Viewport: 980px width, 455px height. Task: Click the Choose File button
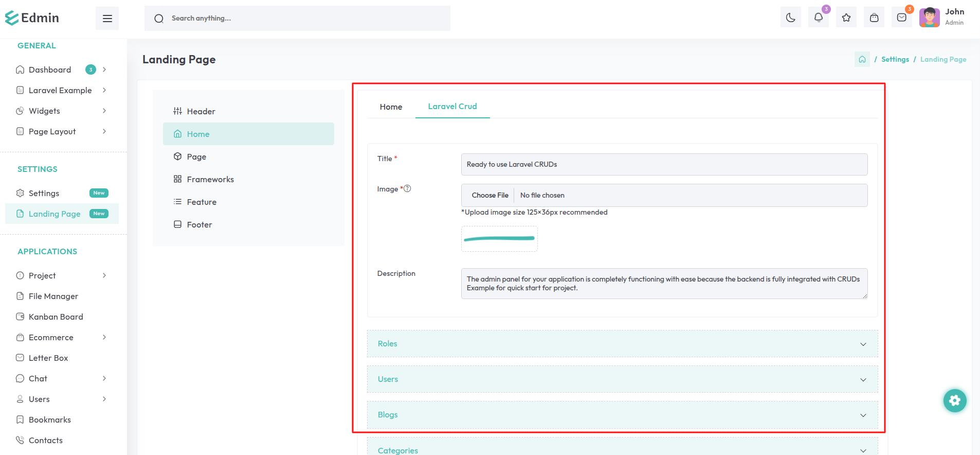489,196
